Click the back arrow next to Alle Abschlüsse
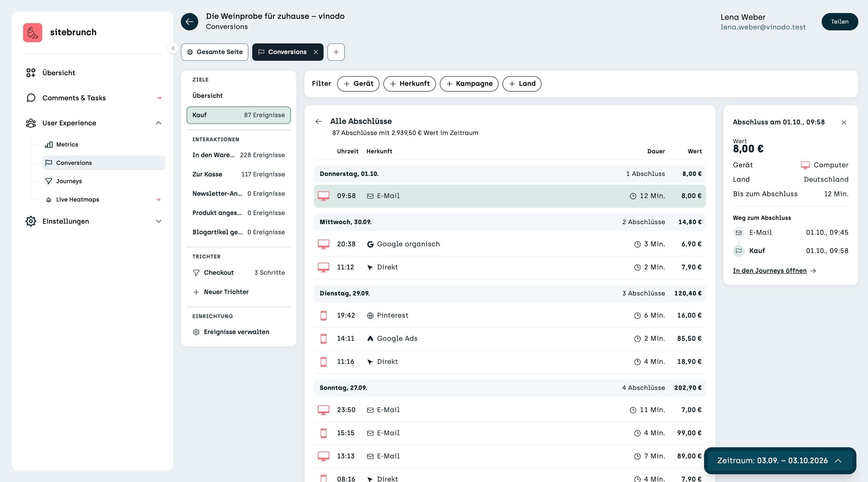The width and height of the screenshot is (868, 482). coord(319,122)
